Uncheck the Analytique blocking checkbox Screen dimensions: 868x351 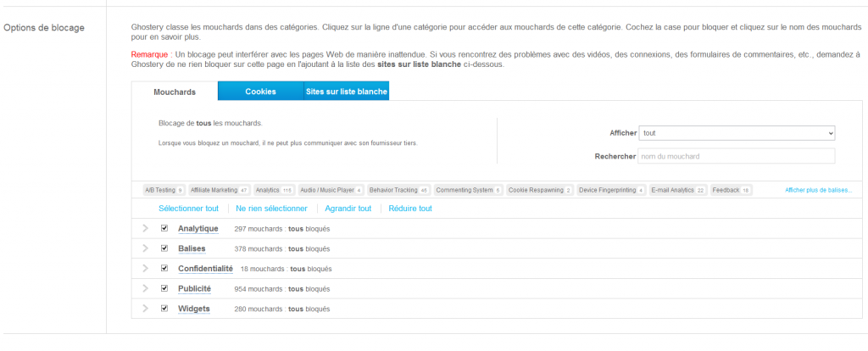164,228
